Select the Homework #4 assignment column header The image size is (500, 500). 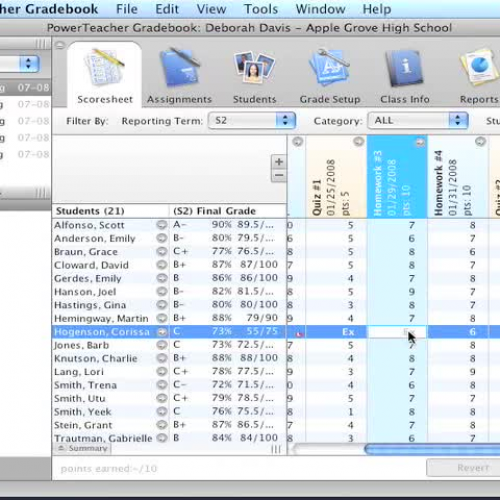[x=458, y=177]
